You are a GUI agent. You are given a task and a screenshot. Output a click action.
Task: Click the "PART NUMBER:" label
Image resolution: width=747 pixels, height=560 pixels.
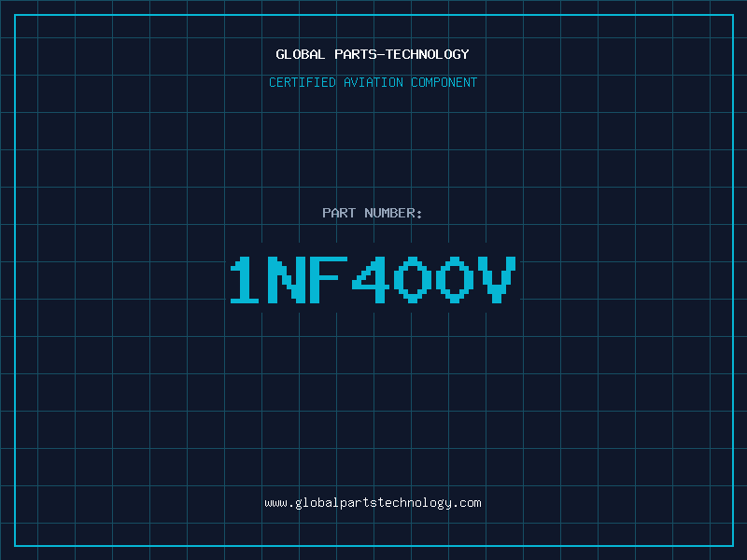[373, 213]
